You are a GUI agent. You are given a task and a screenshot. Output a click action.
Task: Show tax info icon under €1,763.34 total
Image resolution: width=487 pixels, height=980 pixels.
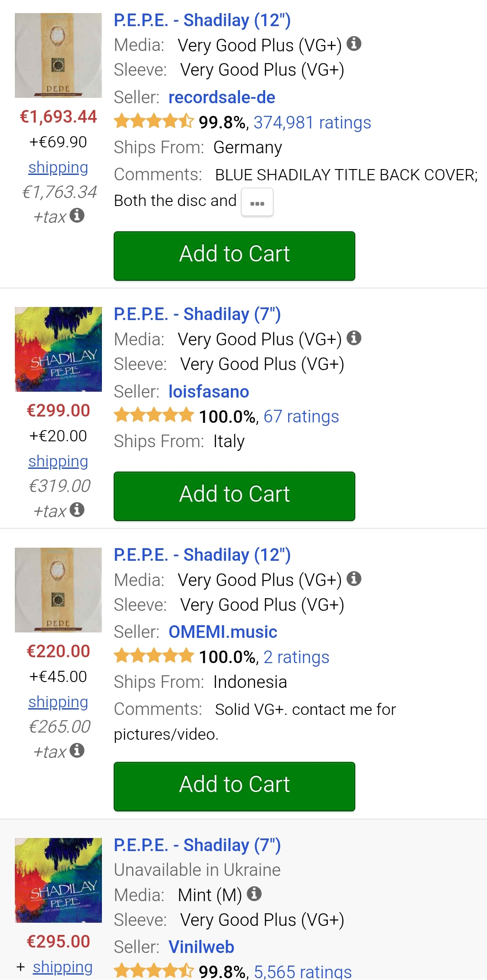click(77, 215)
